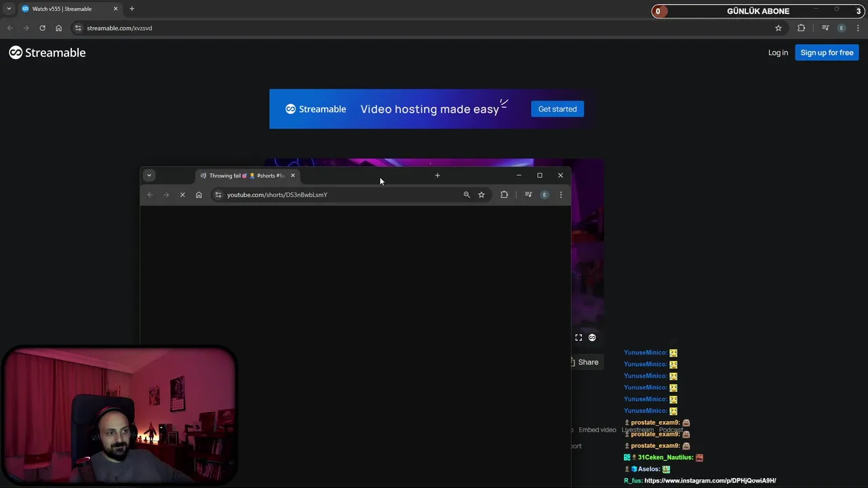Open Chrome menu in Streamable window
The image size is (868, 488).
(x=858, y=28)
